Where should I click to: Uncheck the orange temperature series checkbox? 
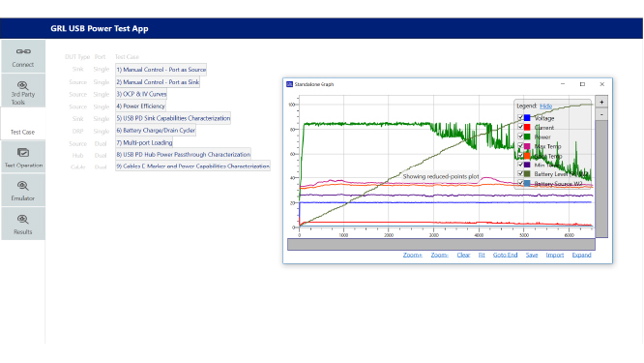(x=520, y=156)
